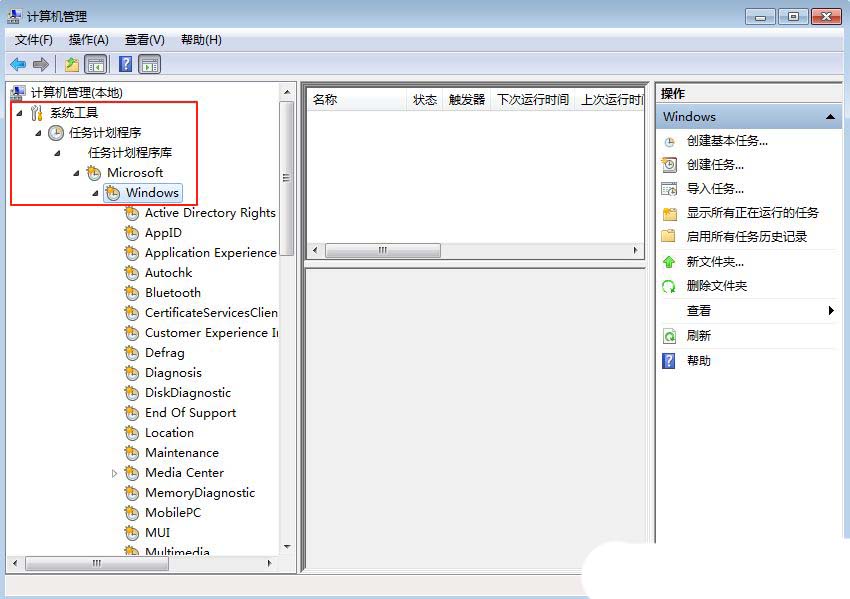850x599 pixels.
Task: Create a new folder using 新文件夹
Action: point(715,261)
